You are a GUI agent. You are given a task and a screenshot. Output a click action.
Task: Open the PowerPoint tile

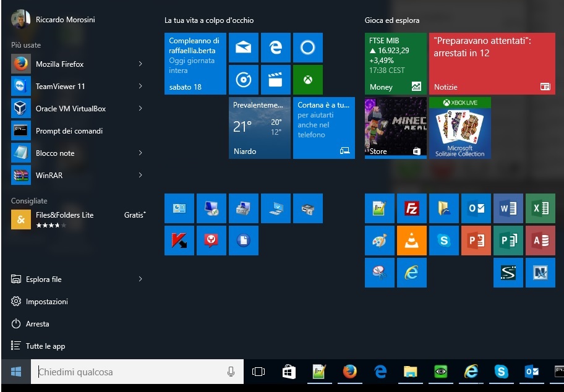pos(476,241)
